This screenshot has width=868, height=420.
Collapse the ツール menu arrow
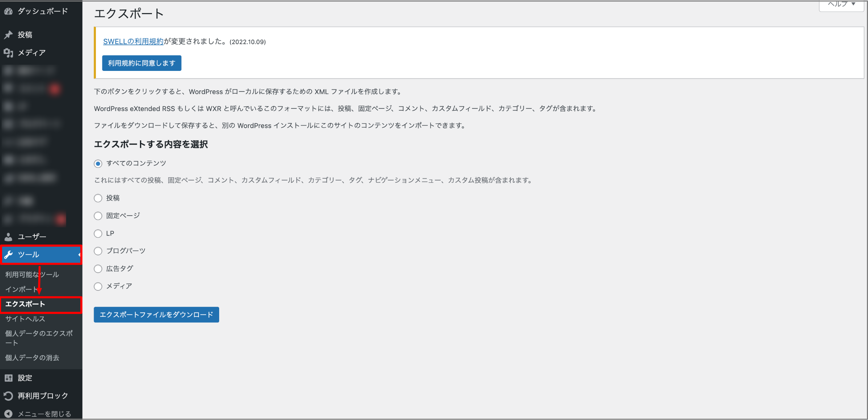point(79,255)
